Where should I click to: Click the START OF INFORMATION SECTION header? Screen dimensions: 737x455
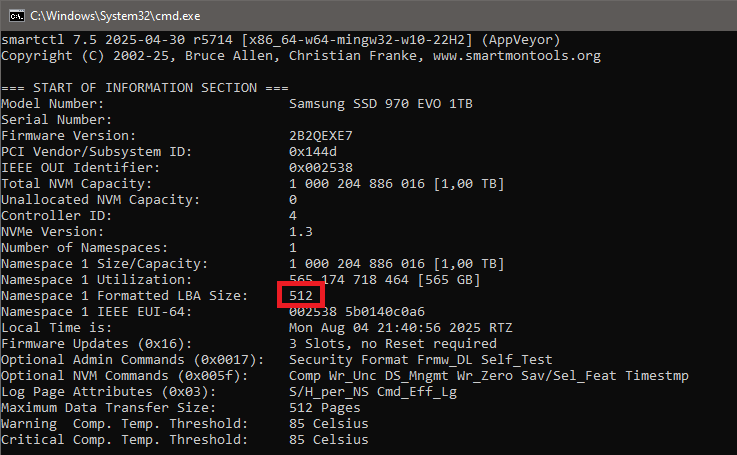click(x=145, y=88)
